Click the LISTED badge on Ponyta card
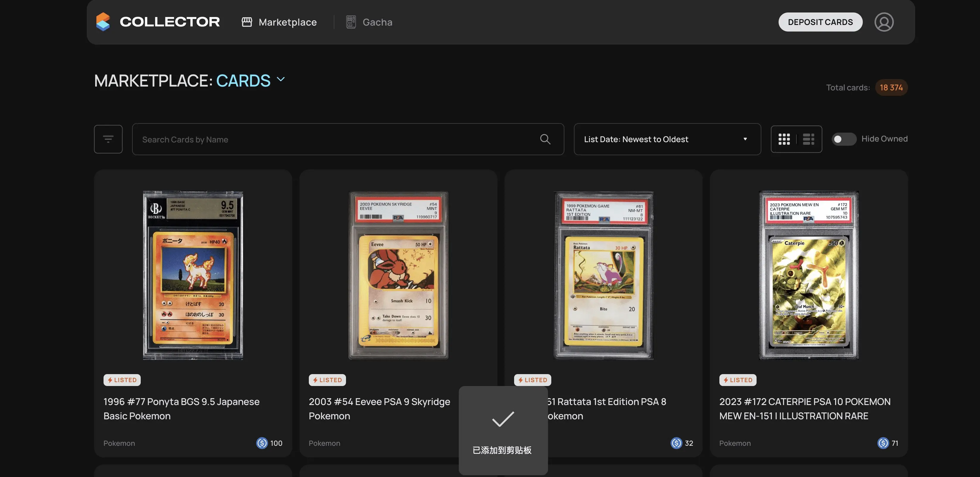 click(122, 380)
